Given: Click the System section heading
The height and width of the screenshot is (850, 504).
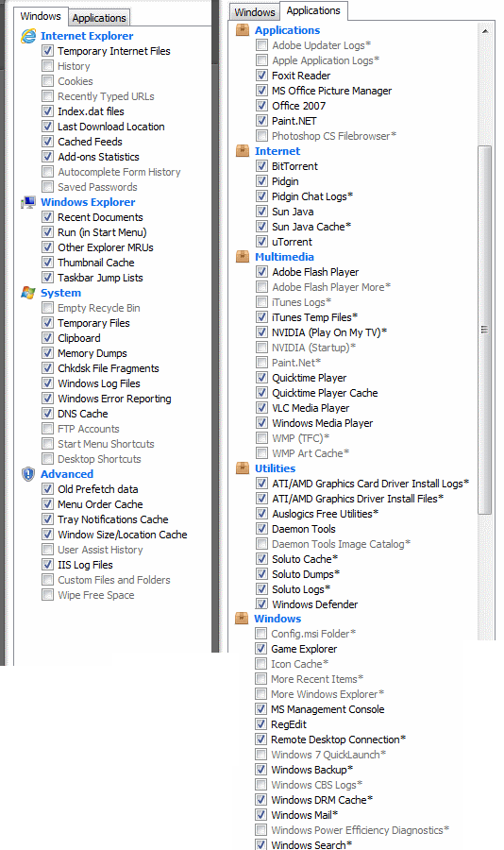Looking at the screenshot, I should tap(60, 293).
